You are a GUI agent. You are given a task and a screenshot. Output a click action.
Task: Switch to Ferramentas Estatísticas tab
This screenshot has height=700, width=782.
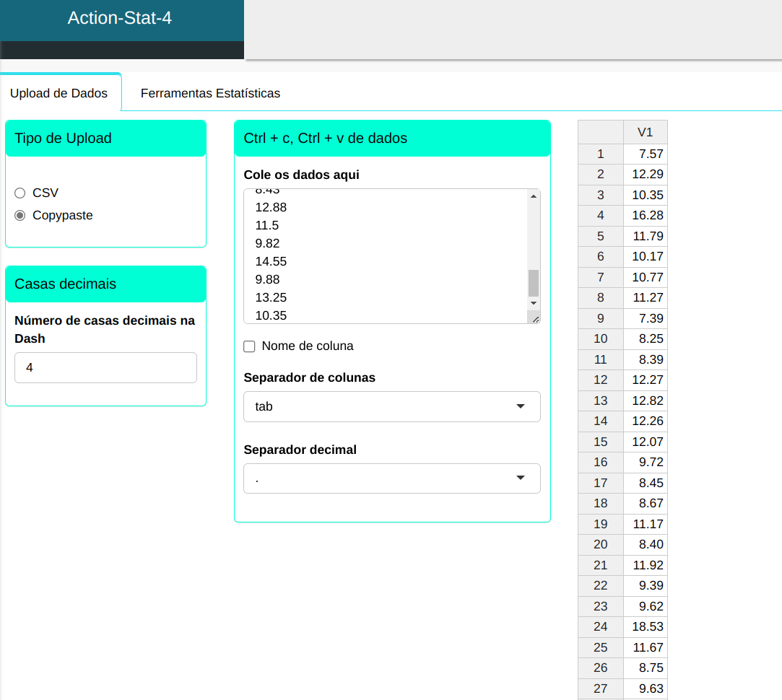tap(210, 93)
